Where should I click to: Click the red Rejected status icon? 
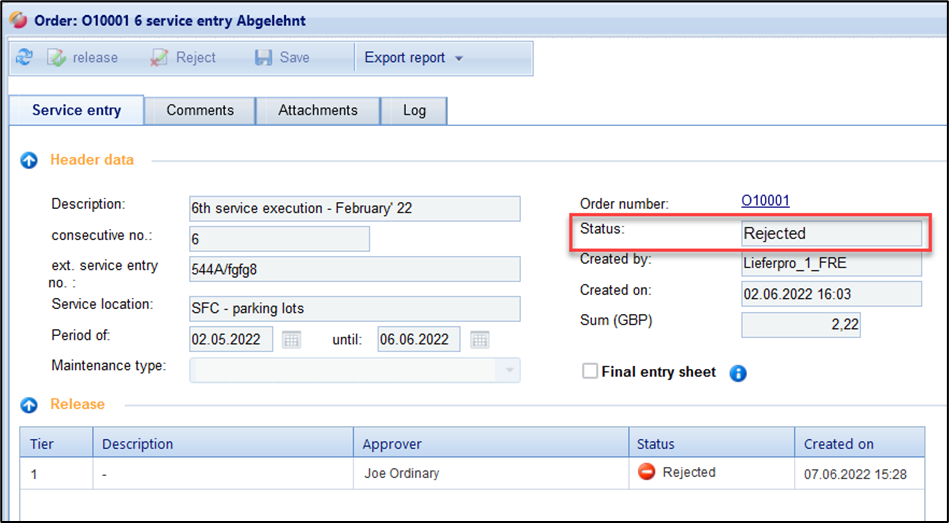click(x=647, y=473)
